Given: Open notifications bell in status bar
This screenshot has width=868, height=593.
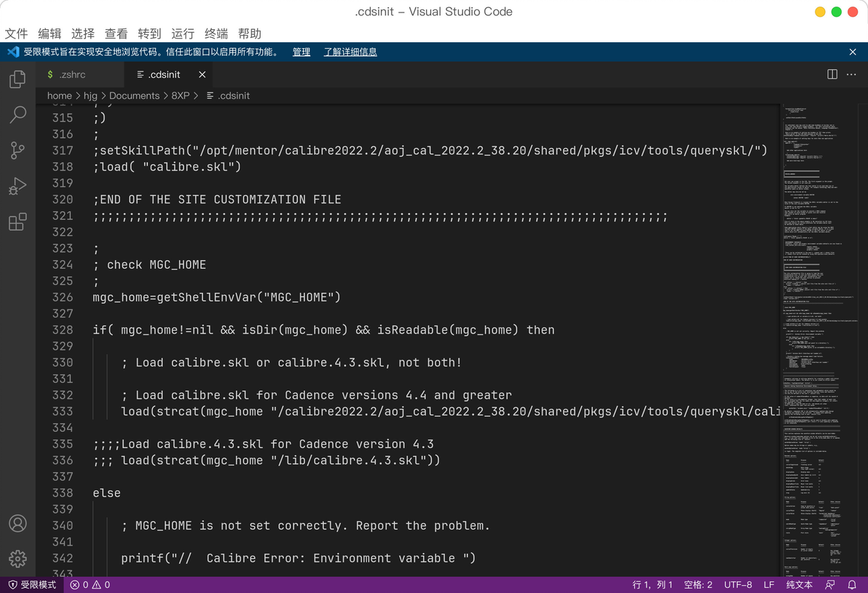Looking at the screenshot, I should click(852, 585).
